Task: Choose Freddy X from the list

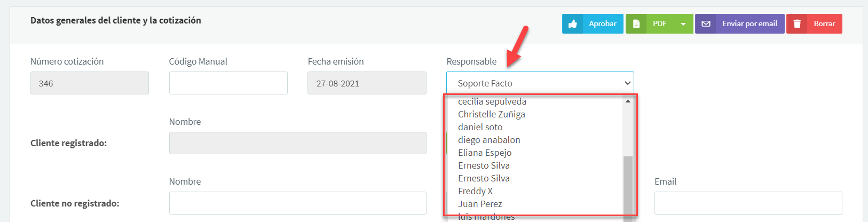Action: (475, 191)
